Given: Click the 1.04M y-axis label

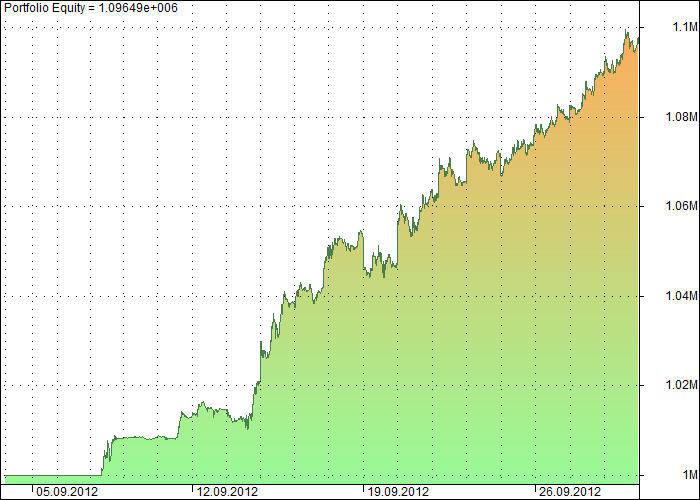Looking at the screenshot, I should (681, 296).
